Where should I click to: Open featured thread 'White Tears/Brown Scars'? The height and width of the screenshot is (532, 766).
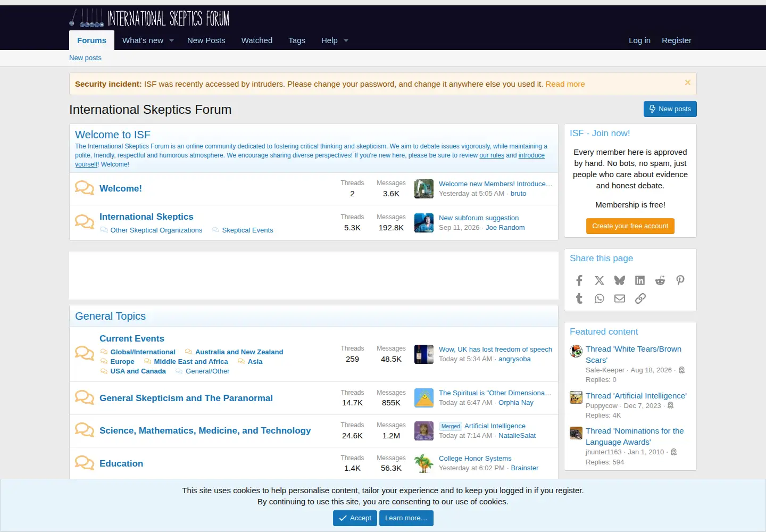coord(634,354)
